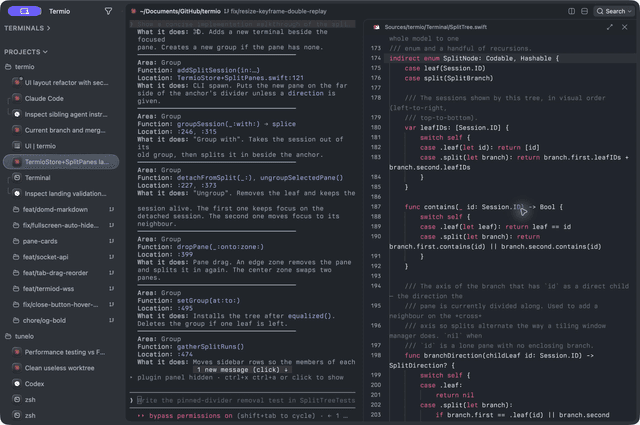
Task: Click the branch icon on the pane-cards row
Action: coord(111,241)
